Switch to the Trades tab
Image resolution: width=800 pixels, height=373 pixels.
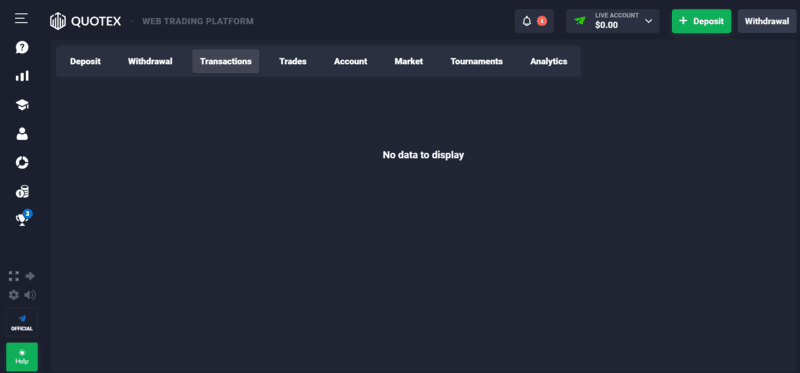(x=293, y=61)
